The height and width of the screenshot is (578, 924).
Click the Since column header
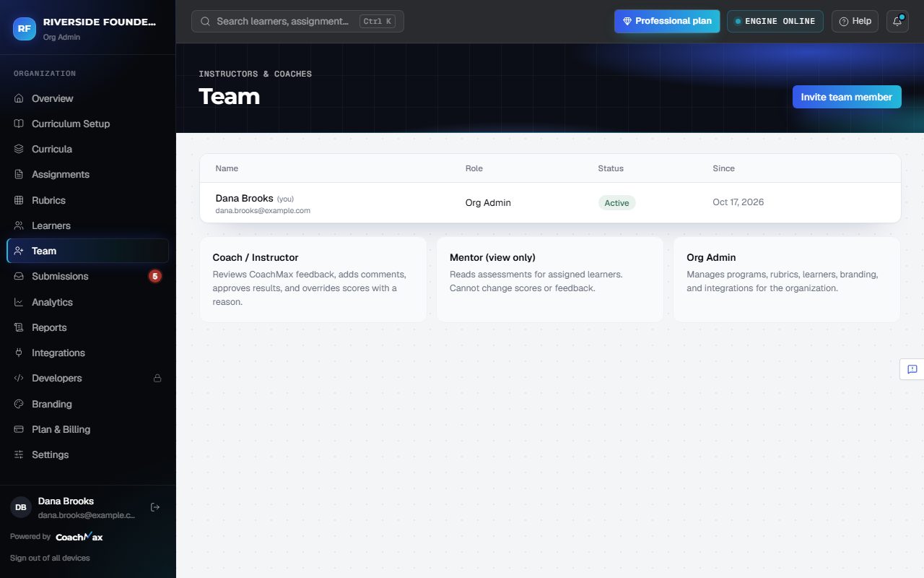click(723, 168)
